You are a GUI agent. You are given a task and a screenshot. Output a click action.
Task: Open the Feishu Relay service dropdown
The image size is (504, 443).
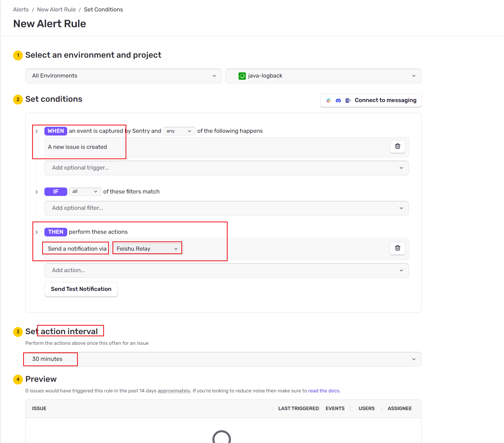coord(147,249)
